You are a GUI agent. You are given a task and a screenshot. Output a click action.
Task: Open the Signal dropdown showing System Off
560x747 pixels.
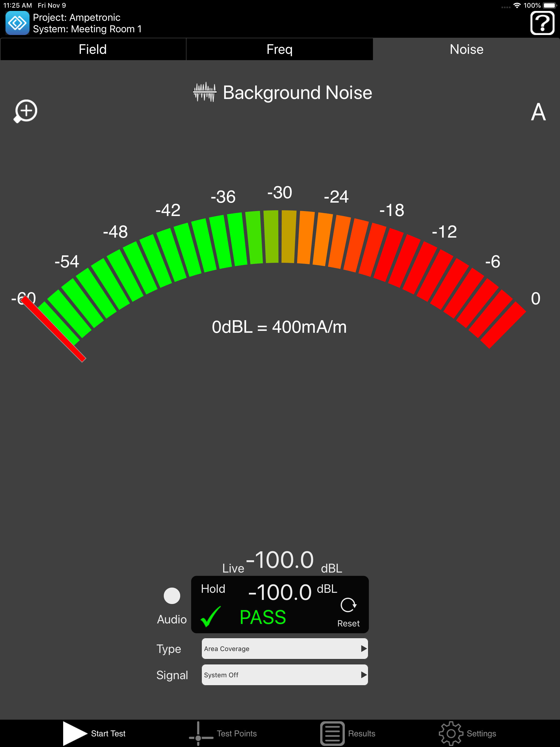pos(285,675)
